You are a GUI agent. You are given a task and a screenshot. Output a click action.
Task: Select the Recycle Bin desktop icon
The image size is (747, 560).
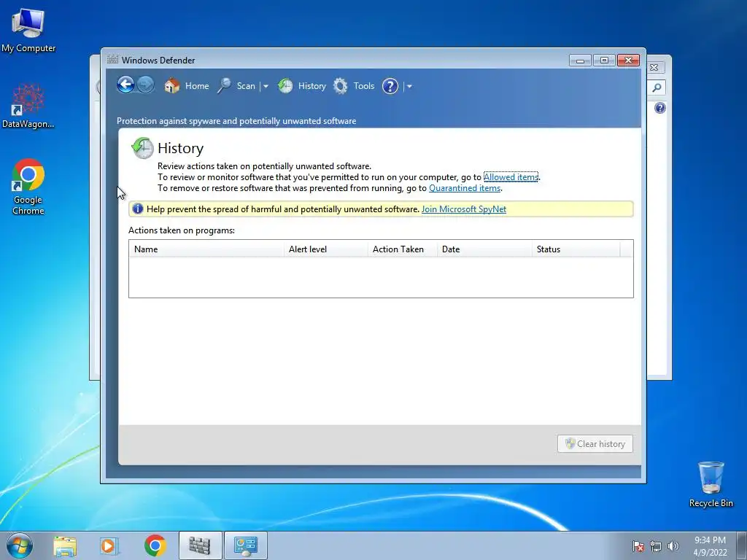pos(711,484)
